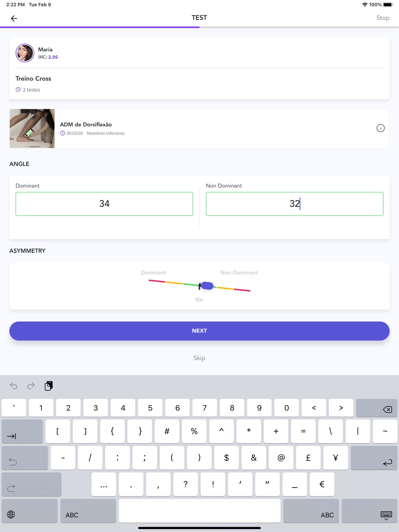Switch keyboard back with the left ABC key
The image size is (399, 532).
pos(72,514)
